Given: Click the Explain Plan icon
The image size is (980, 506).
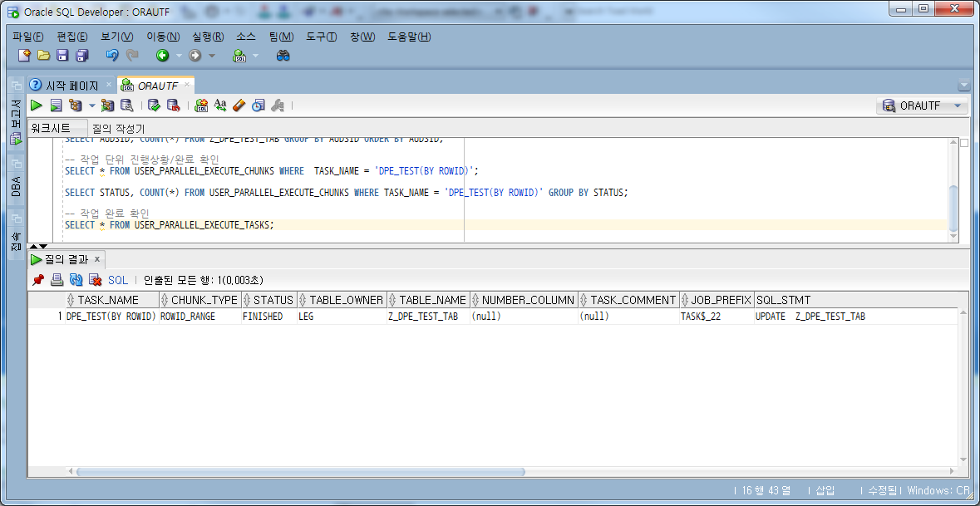Looking at the screenshot, I should pyautogui.click(x=76, y=106).
